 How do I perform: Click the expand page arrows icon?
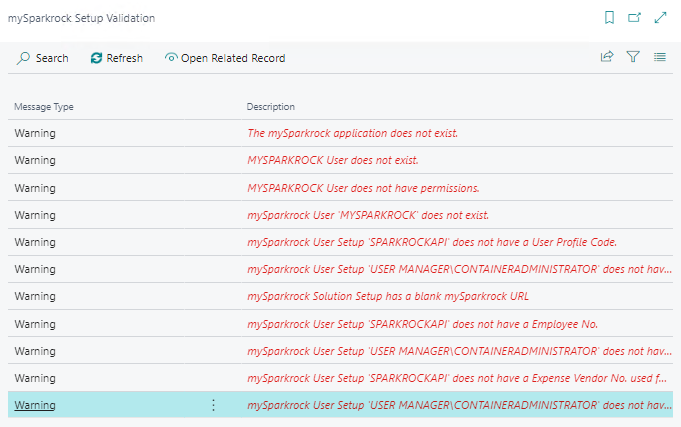660,18
